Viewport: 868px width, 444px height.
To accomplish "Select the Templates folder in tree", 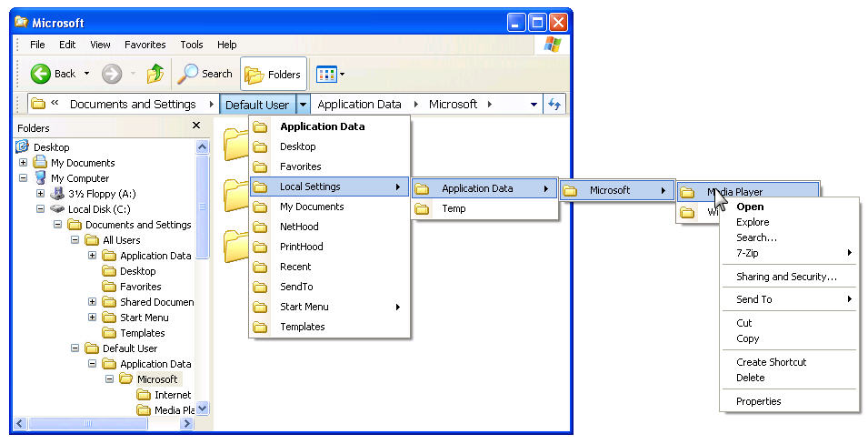I will coord(143,333).
